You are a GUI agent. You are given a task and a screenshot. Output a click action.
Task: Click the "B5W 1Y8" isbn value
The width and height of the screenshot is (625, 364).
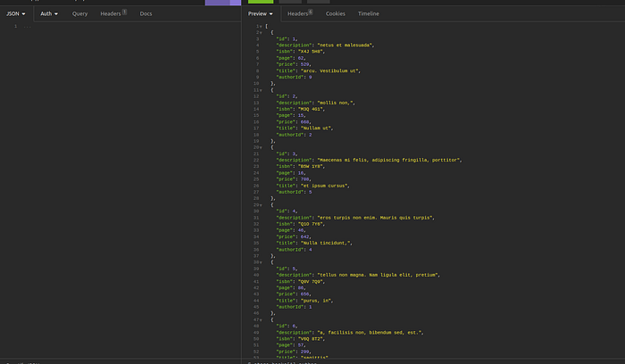311,167
